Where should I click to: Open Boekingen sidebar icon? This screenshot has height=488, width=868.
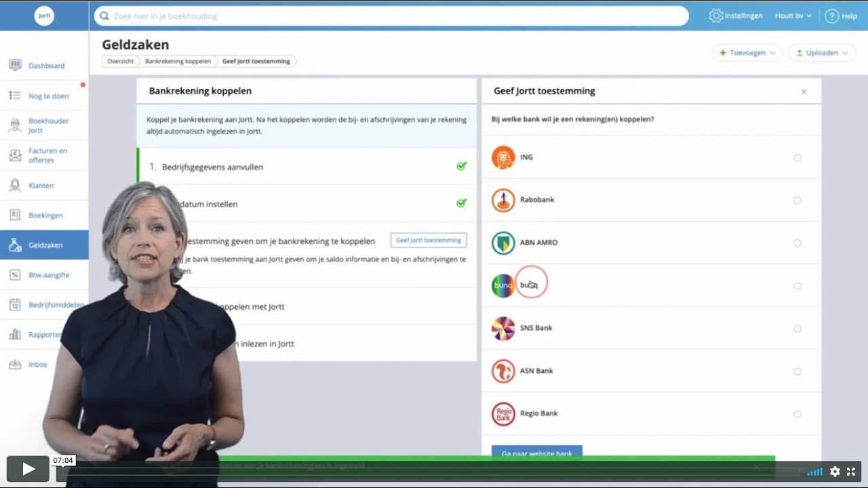coord(15,215)
